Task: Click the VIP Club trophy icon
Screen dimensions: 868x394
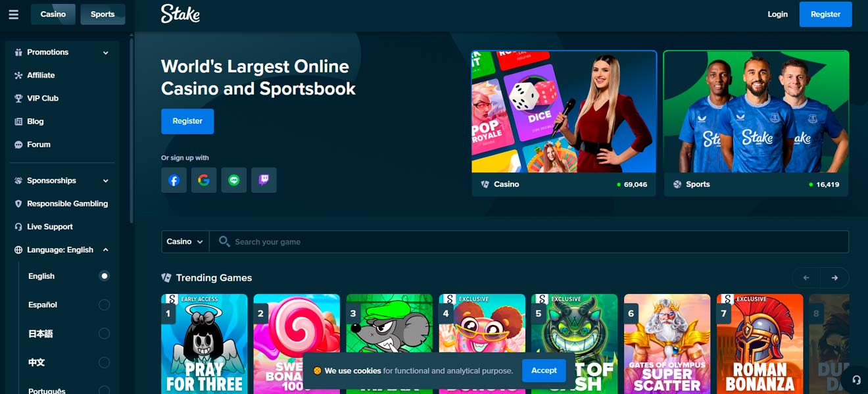Action: point(18,98)
